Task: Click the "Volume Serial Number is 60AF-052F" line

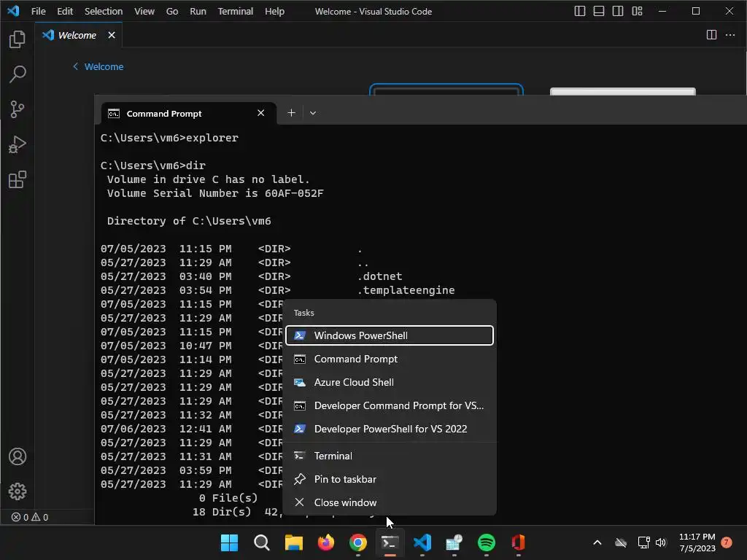Action: pos(215,192)
